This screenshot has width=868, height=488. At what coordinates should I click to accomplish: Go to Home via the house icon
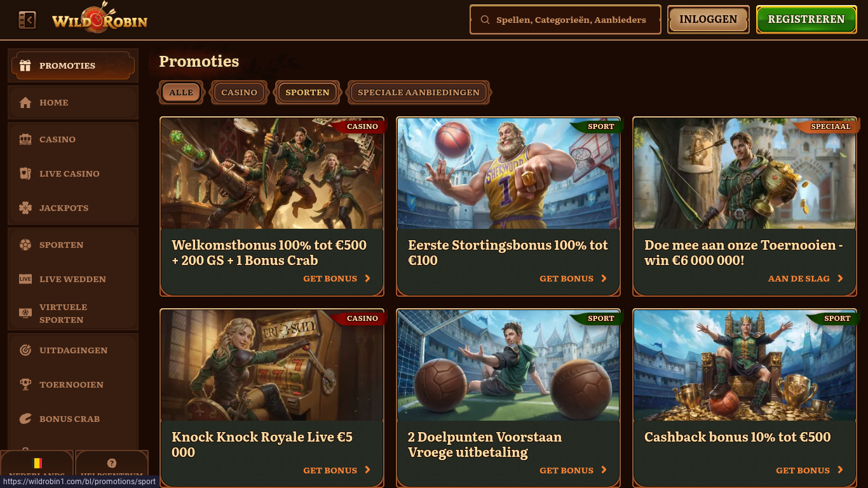tap(25, 102)
